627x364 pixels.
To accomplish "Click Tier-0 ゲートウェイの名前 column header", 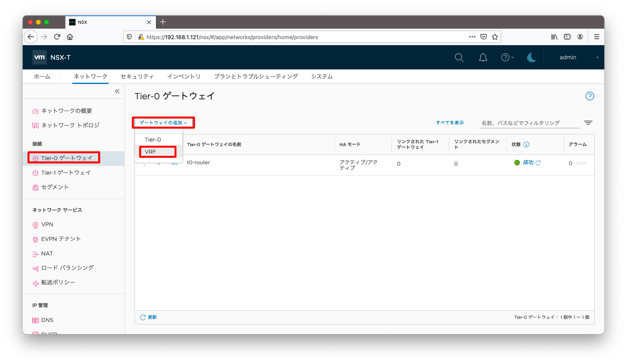I will click(x=214, y=144).
